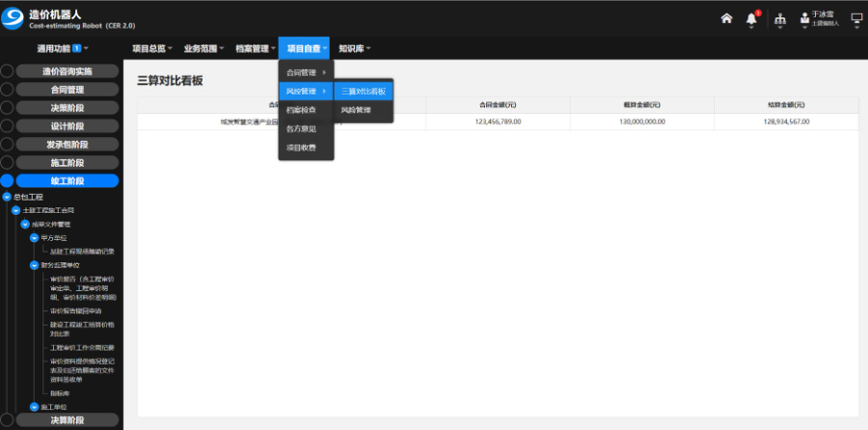Click the home icon in top bar
The height and width of the screenshot is (430, 868).
click(726, 18)
